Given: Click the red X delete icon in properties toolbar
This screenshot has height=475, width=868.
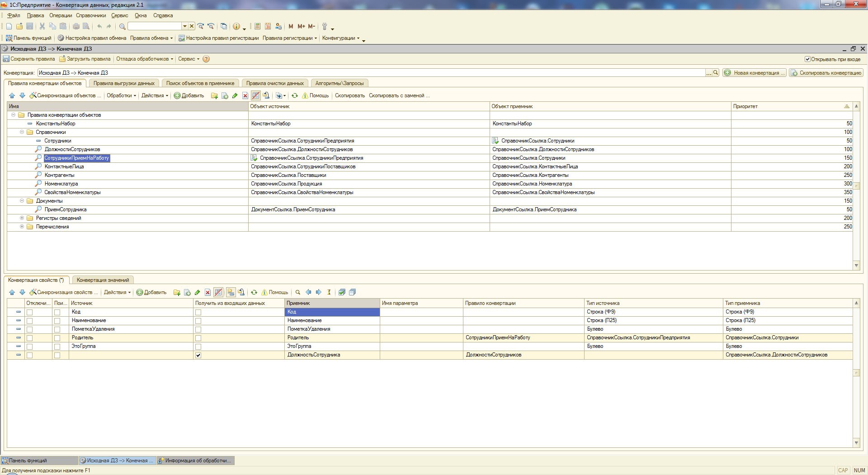Looking at the screenshot, I should [x=208, y=292].
